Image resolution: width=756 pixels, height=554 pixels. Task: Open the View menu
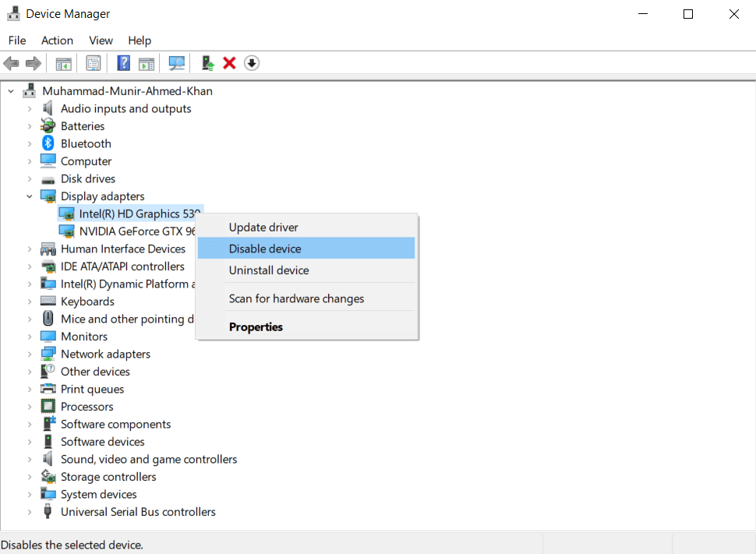tap(101, 40)
